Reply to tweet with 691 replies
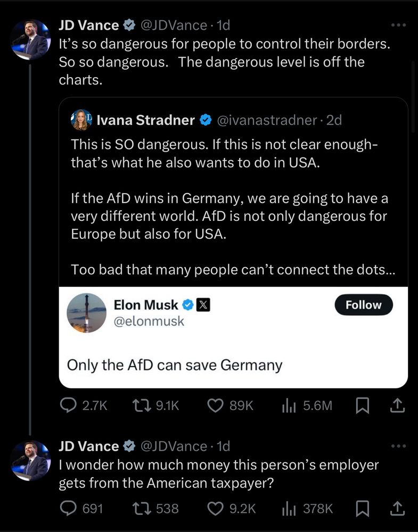418x532 pixels. pos(81,509)
